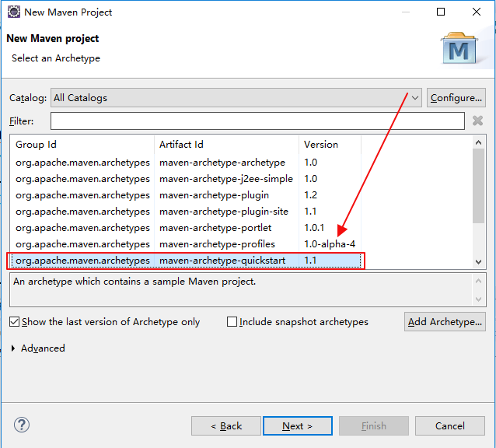This screenshot has width=496, height=448.
Task: Select the maven-archetype-portlet row
Action: [x=186, y=228]
